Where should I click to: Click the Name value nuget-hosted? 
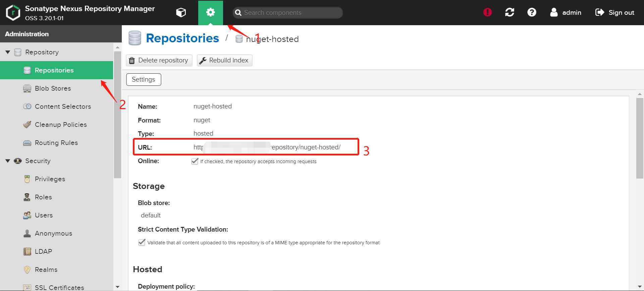[213, 106]
